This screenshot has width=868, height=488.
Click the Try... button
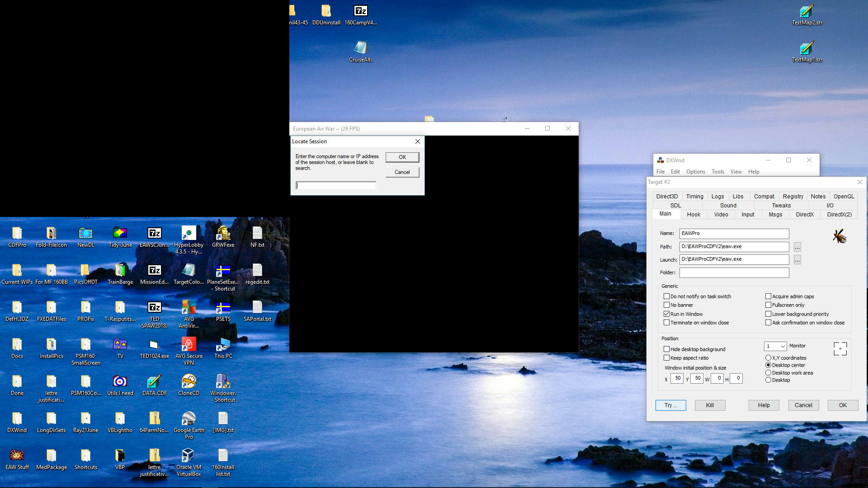pyautogui.click(x=671, y=405)
